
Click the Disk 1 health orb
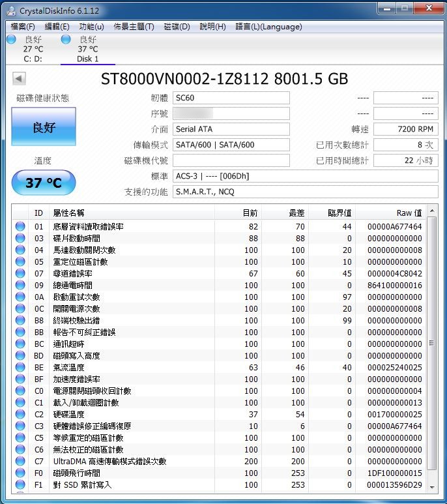(x=66, y=39)
